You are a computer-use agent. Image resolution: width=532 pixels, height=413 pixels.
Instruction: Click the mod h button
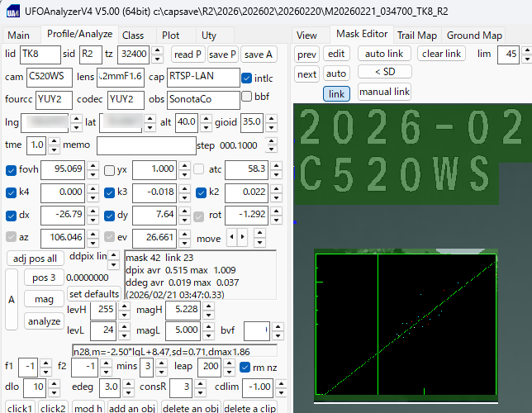88,408
